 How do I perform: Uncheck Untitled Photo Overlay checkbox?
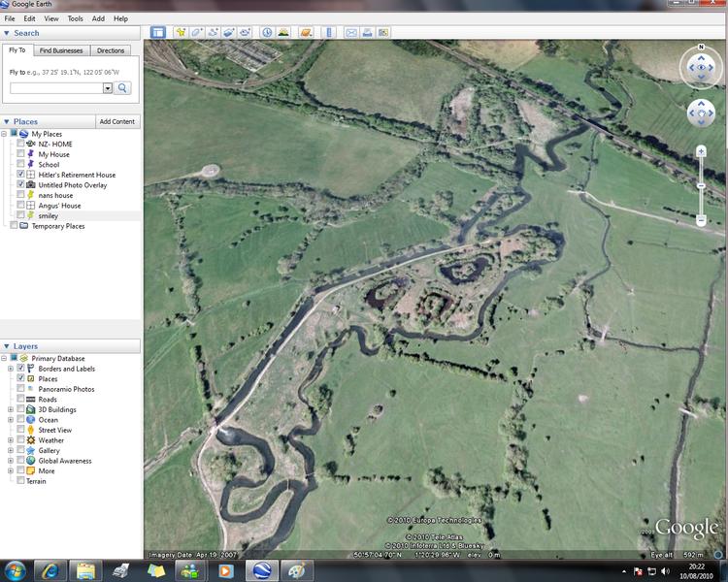point(20,184)
